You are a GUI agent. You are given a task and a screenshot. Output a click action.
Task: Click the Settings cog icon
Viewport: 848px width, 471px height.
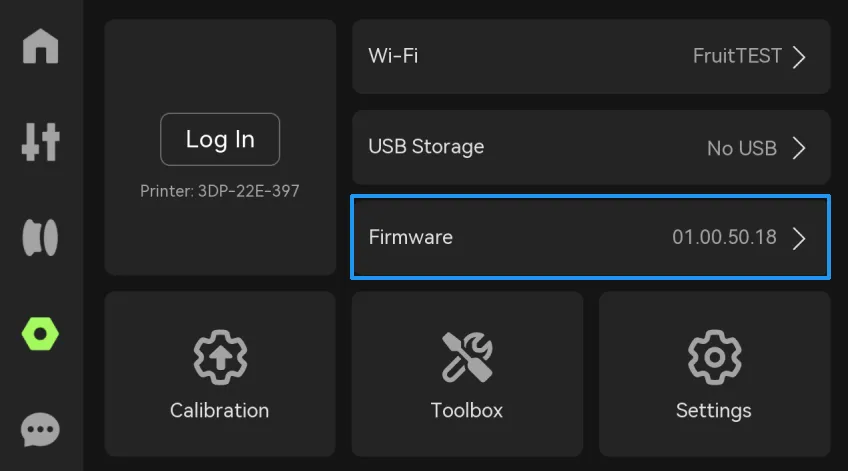[x=714, y=357]
